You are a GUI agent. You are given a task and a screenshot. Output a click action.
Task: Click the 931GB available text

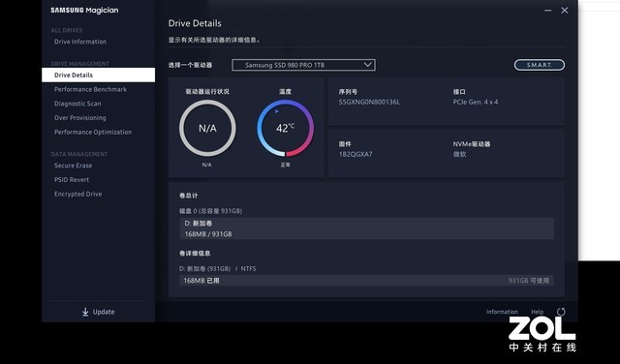[x=529, y=281]
